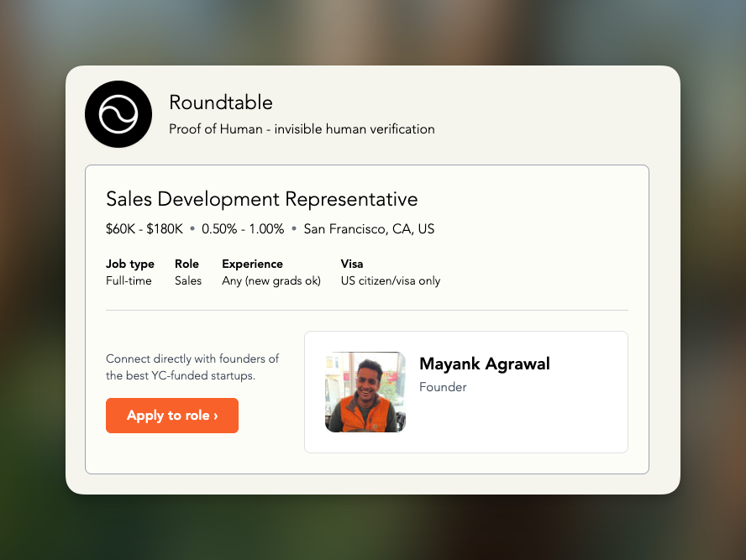Click the San Francisco, CA, US location
Image resolution: width=746 pixels, height=560 pixels.
369,229
